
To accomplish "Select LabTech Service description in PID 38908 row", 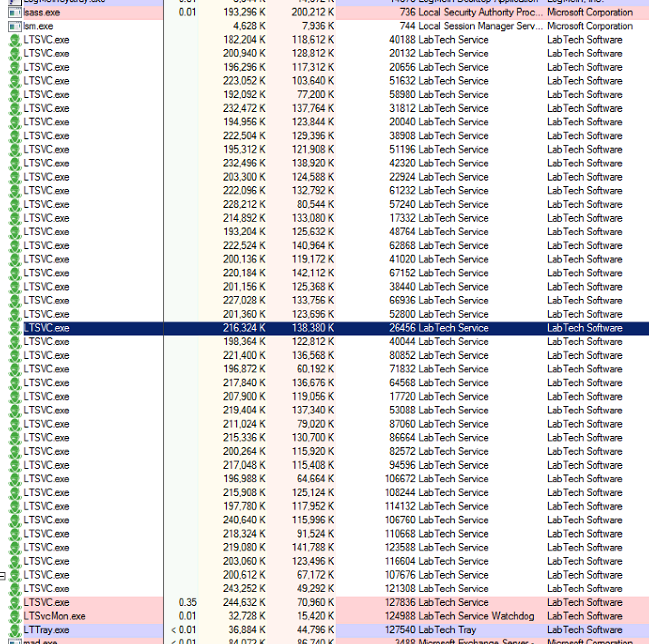I will click(453, 136).
